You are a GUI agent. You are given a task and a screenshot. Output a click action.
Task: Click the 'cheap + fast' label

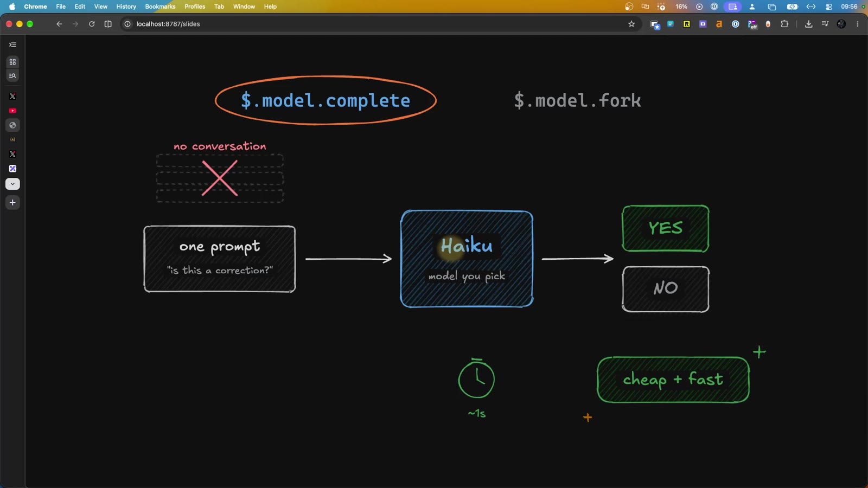[673, 380]
